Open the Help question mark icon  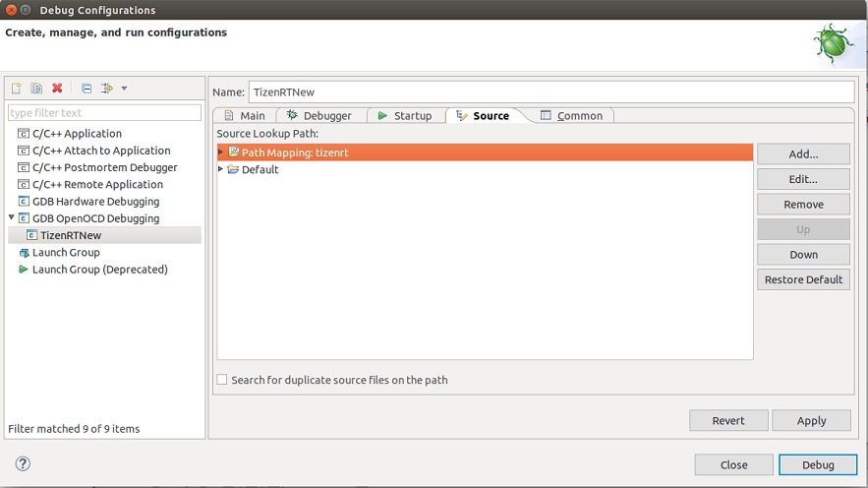click(x=23, y=463)
